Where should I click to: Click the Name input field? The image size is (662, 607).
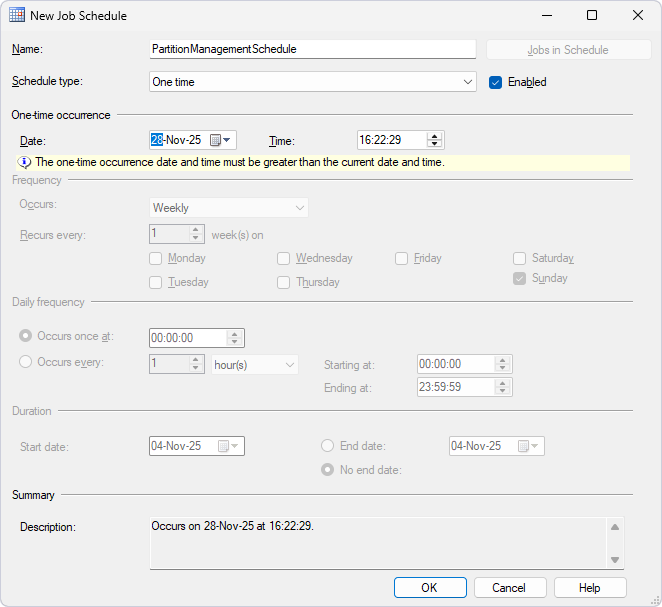tap(312, 49)
